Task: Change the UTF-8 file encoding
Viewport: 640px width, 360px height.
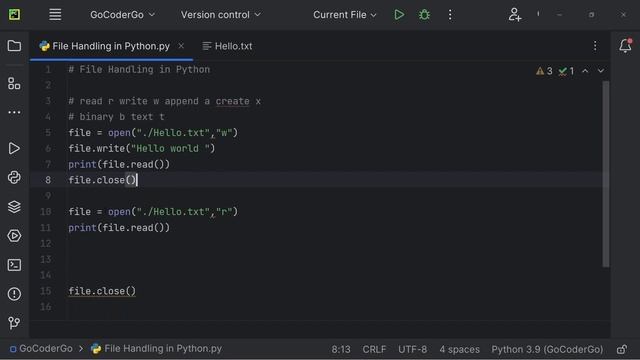Action: coord(413,349)
